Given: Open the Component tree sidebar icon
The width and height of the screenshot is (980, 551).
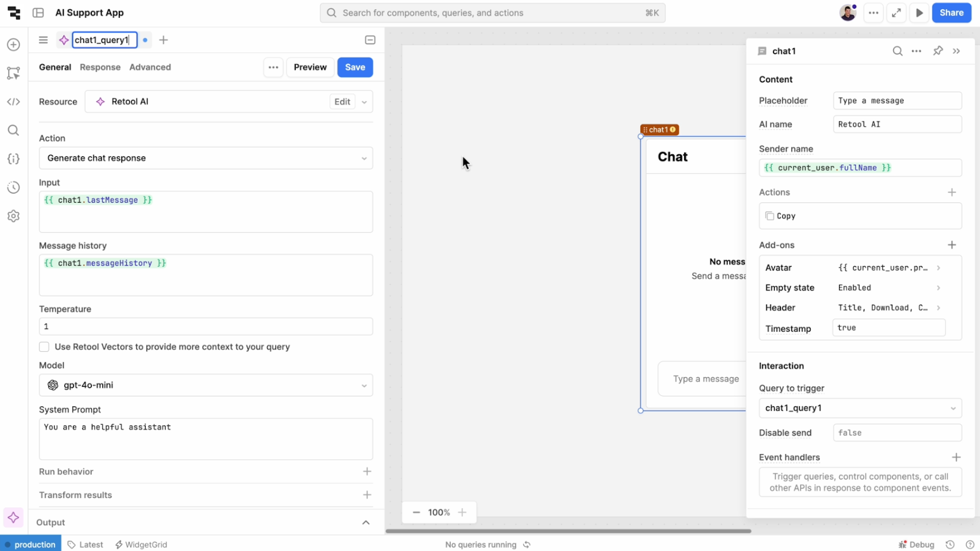Looking at the screenshot, I should pos(13,73).
